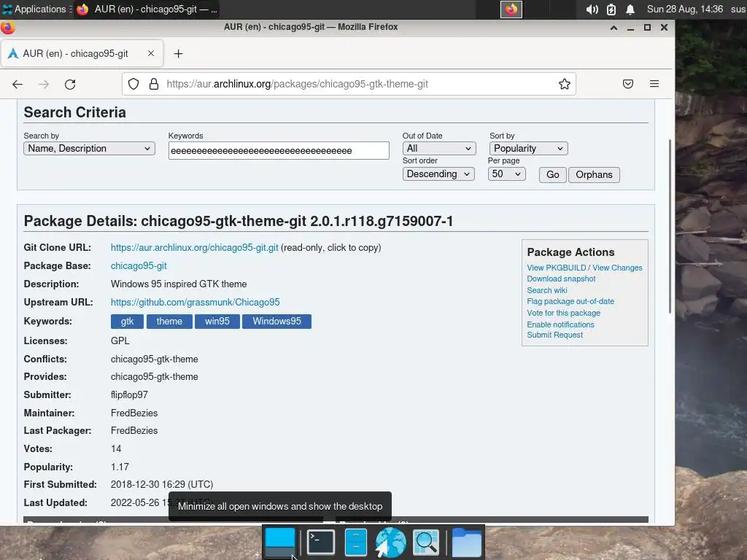Open the volume control in the panel
Screen dimensions: 747x560
tap(592, 9)
